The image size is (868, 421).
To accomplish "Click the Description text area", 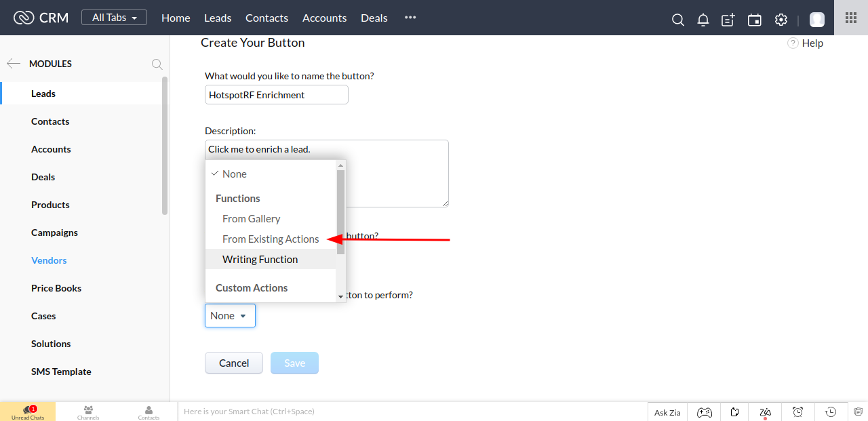I will click(327, 174).
